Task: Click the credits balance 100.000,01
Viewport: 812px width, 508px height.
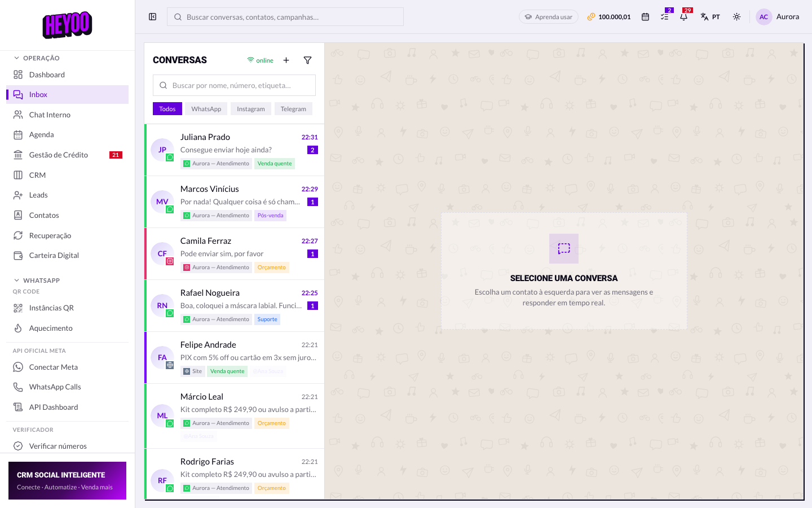Action: tap(609, 17)
